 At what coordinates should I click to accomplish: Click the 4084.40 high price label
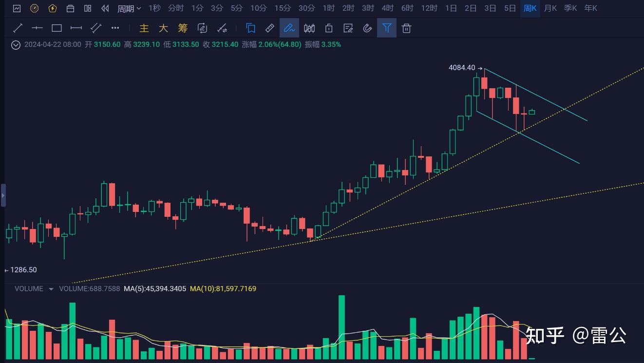462,68
